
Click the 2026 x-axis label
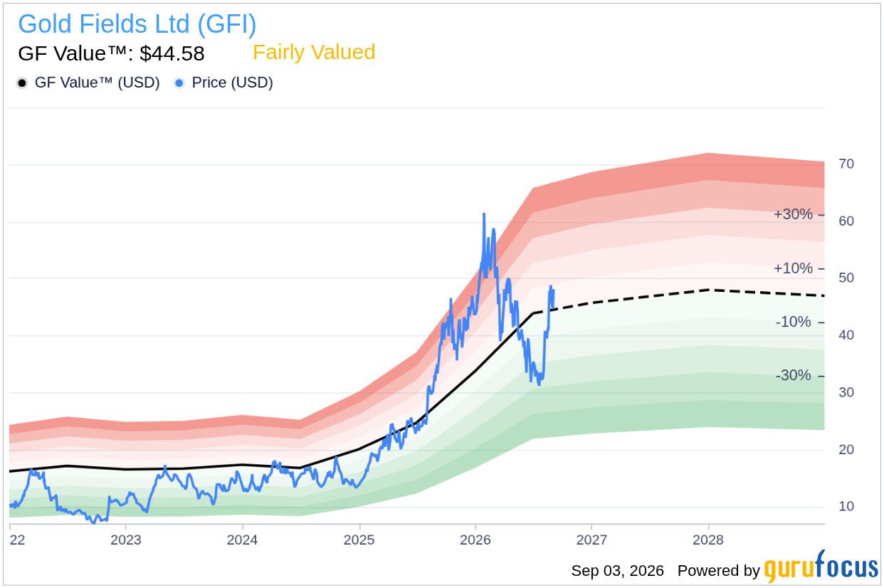pyautogui.click(x=475, y=540)
